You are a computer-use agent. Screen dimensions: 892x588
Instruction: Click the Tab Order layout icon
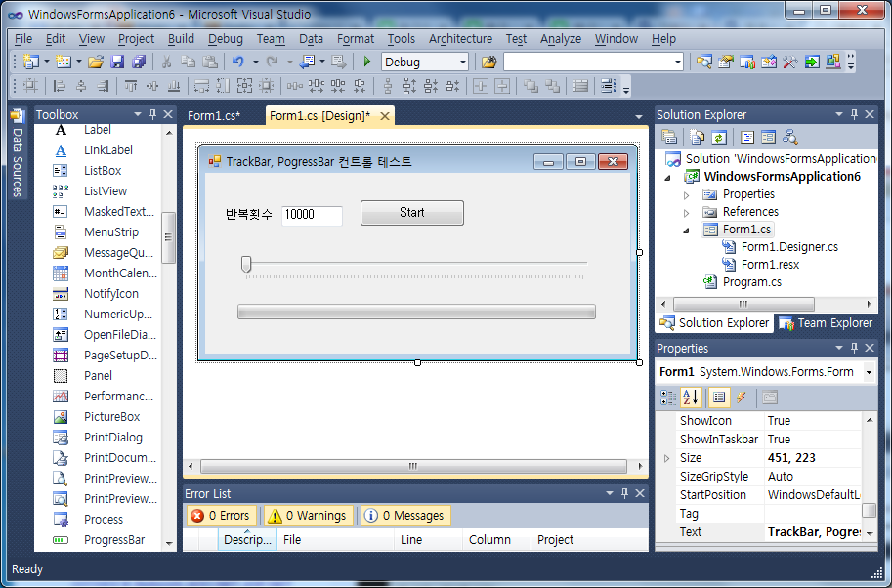point(609,86)
